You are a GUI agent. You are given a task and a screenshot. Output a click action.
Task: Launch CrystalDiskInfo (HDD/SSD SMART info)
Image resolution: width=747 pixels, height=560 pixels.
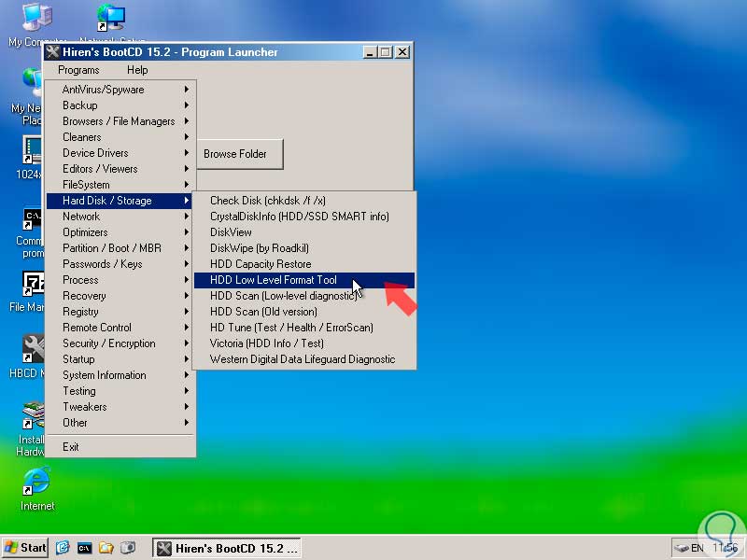304,217
